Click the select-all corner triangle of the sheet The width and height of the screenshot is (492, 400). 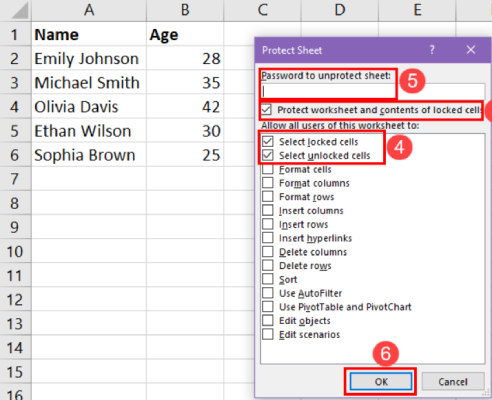point(19,11)
